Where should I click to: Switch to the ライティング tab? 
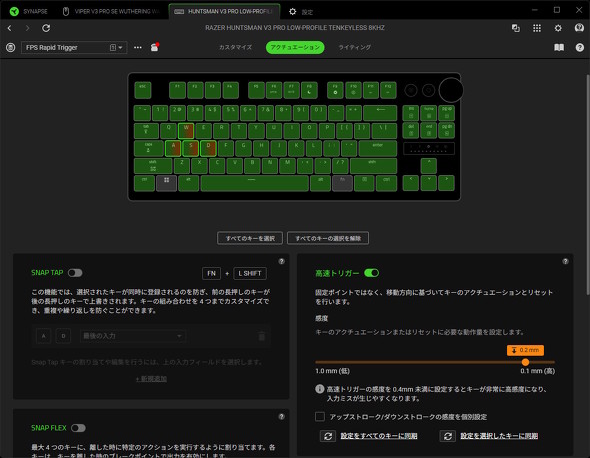click(x=354, y=47)
